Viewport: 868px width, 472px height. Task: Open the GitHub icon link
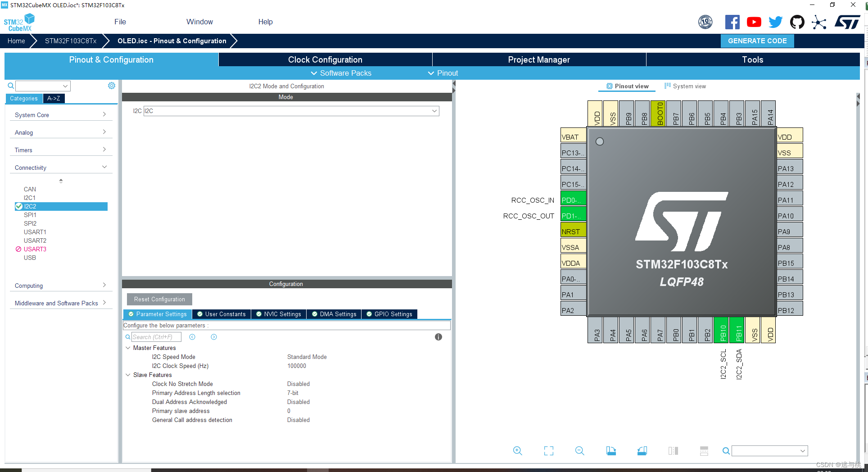click(797, 22)
